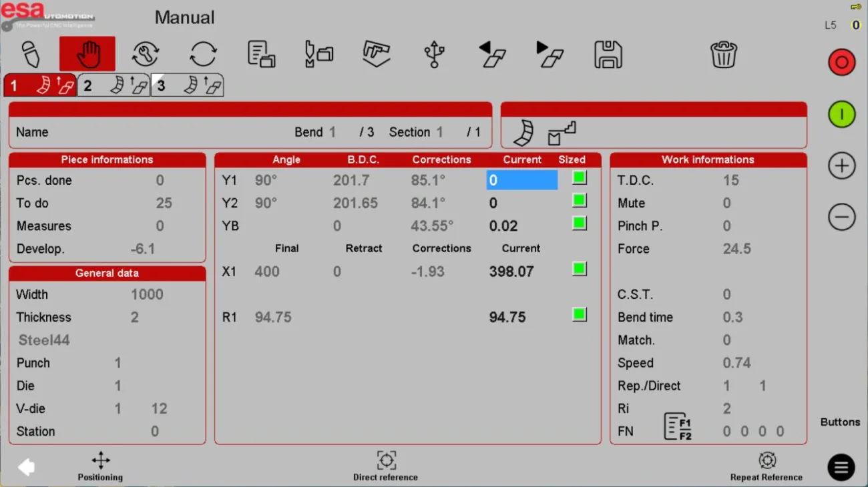Click the white back arrow
This screenshot has height=487, width=868.
click(x=26, y=467)
